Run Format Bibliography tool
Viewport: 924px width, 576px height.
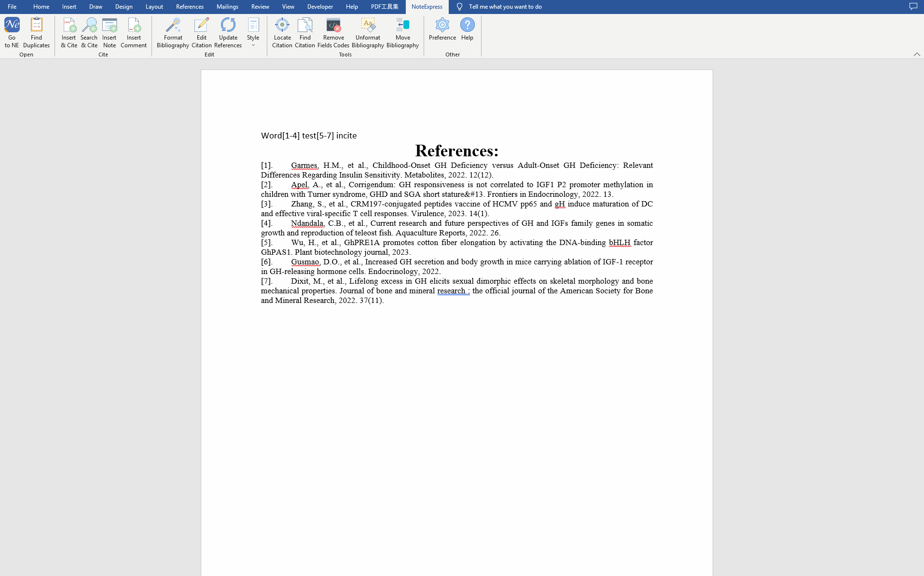173,32
